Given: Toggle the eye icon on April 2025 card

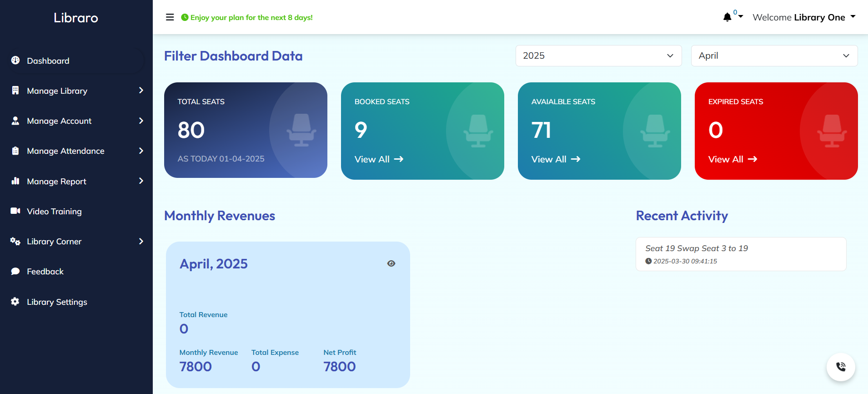Looking at the screenshot, I should click(391, 263).
